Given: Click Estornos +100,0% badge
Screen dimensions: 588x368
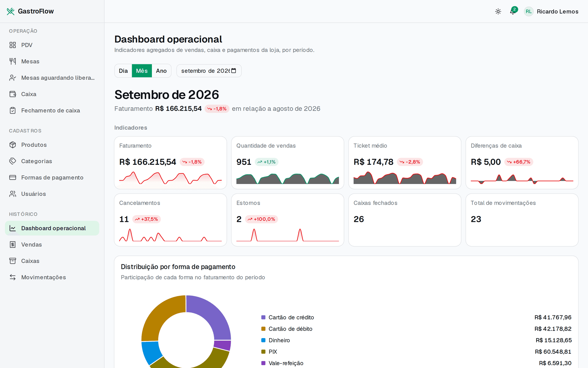Looking at the screenshot, I should (x=261, y=219).
